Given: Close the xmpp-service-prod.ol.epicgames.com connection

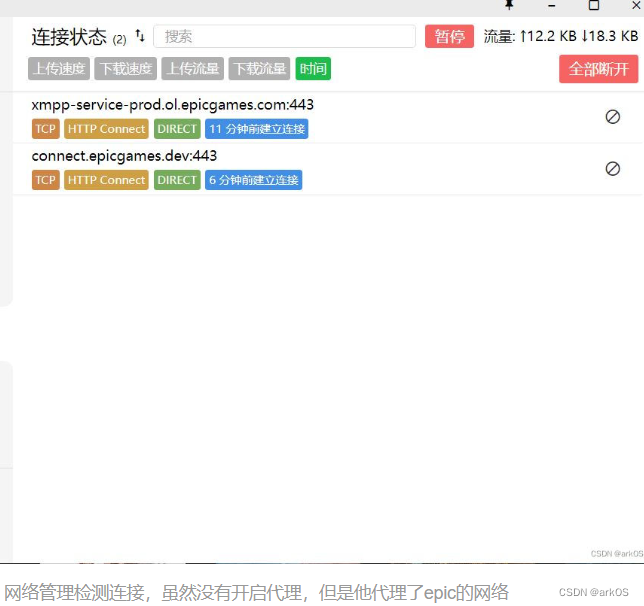Looking at the screenshot, I should click(x=612, y=117).
